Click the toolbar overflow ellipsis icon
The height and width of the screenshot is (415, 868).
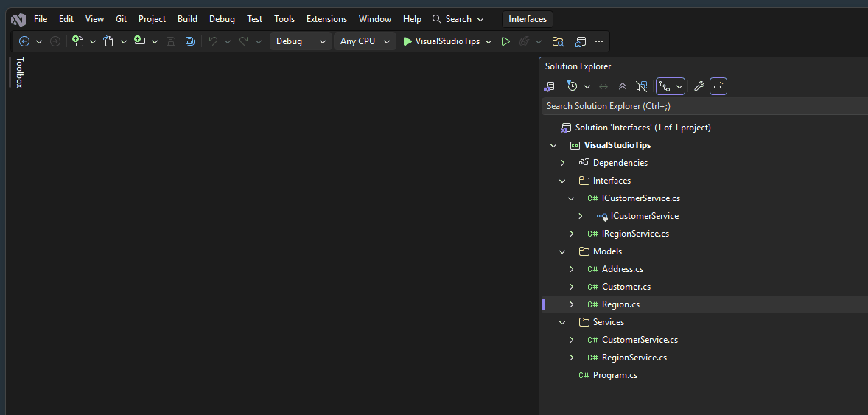click(x=599, y=41)
